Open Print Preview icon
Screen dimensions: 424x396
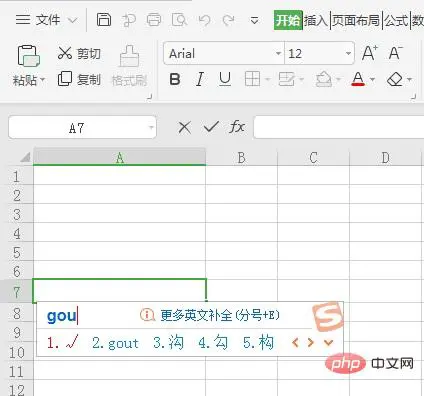(x=179, y=20)
